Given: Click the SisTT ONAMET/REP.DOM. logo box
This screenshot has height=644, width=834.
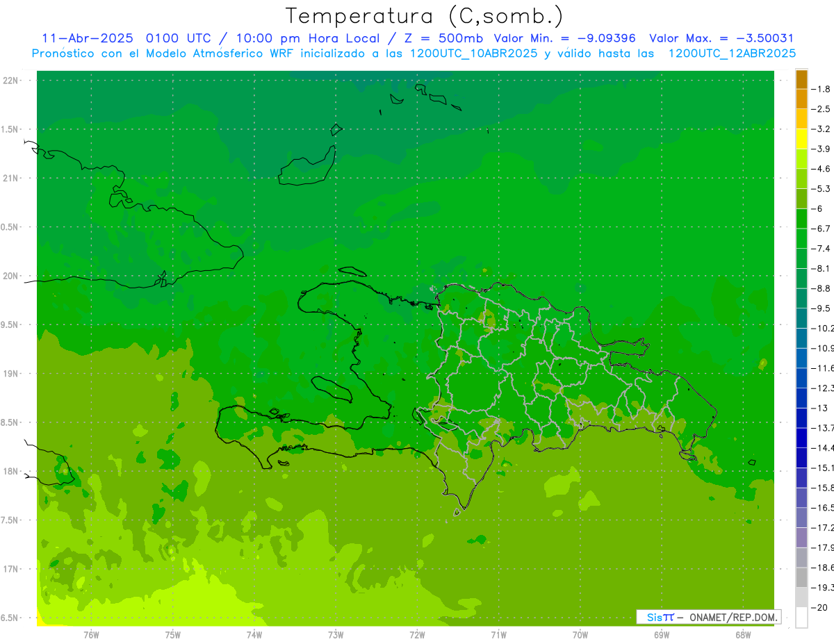Looking at the screenshot, I should [709, 617].
